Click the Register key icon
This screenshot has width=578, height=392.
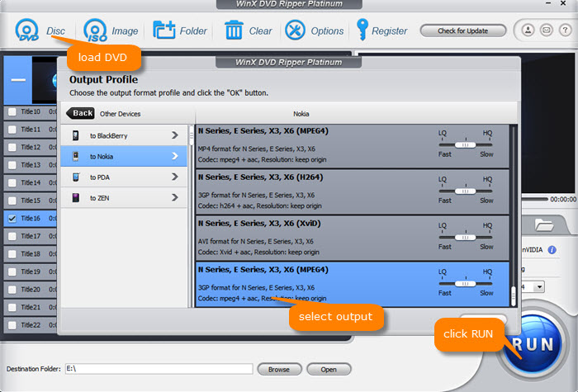click(362, 30)
